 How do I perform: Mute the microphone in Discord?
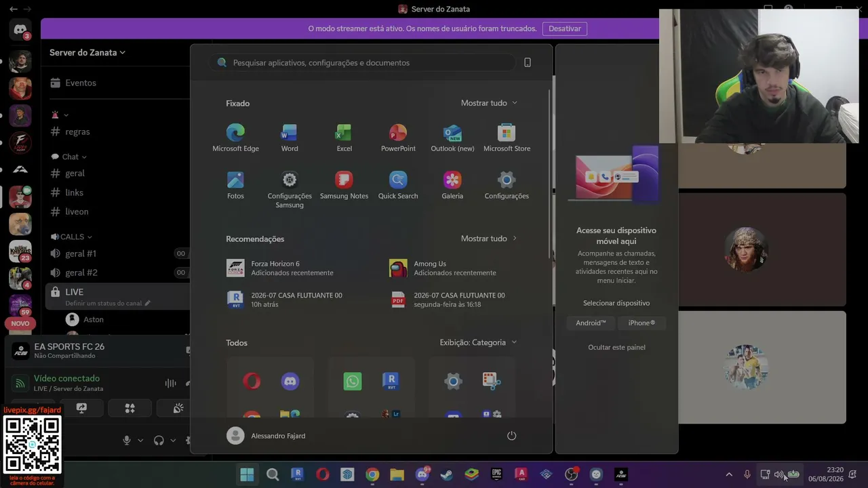click(x=126, y=441)
